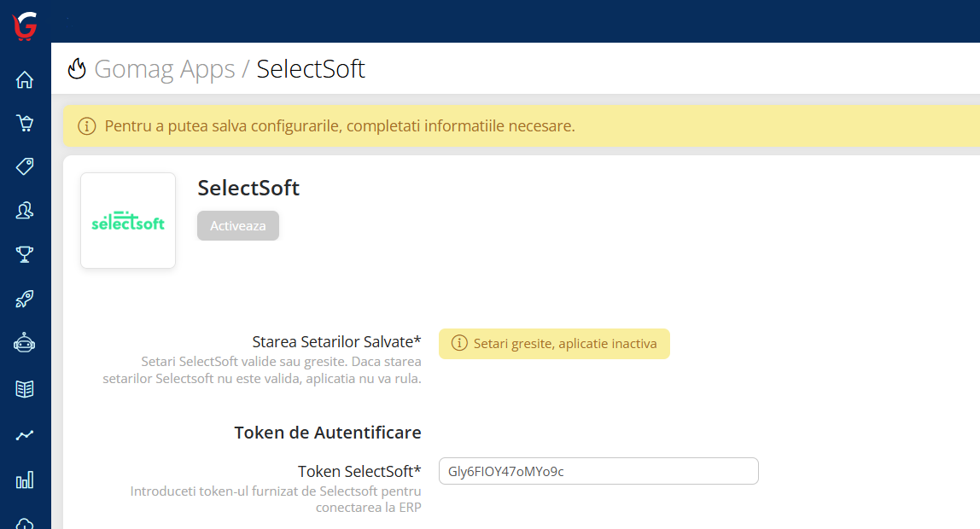This screenshot has height=529, width=980.
Task: Click the SelectSoft header title
Action: (248, 188)
